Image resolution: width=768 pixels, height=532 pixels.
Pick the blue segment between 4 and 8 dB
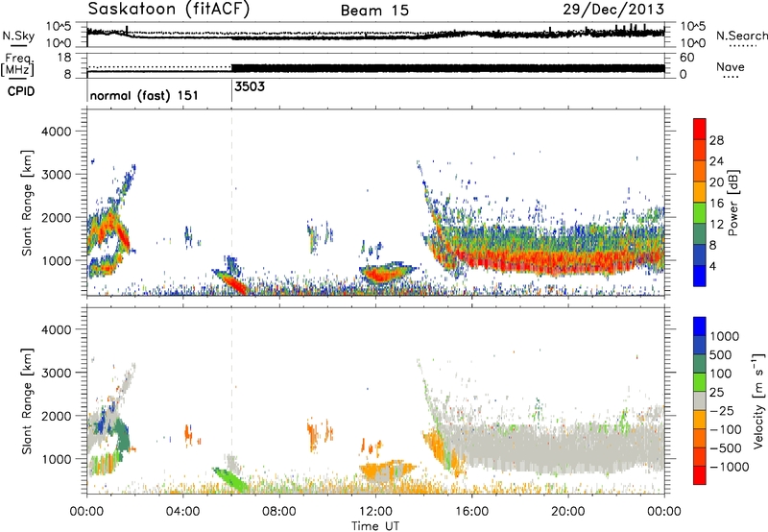[700, 254]
